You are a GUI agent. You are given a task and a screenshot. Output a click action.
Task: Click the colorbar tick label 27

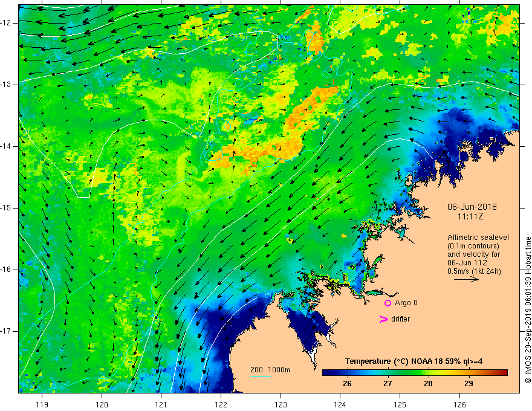[x=388, y=384]
